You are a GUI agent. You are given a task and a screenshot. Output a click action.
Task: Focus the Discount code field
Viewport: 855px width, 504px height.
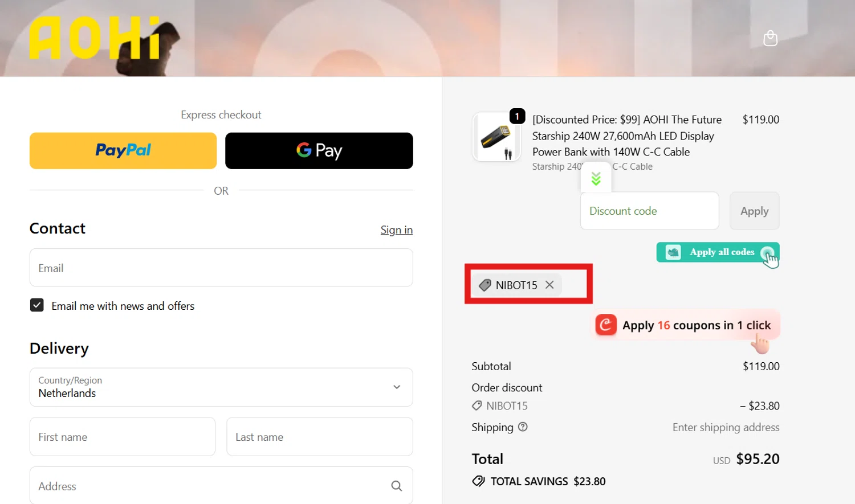649,211
